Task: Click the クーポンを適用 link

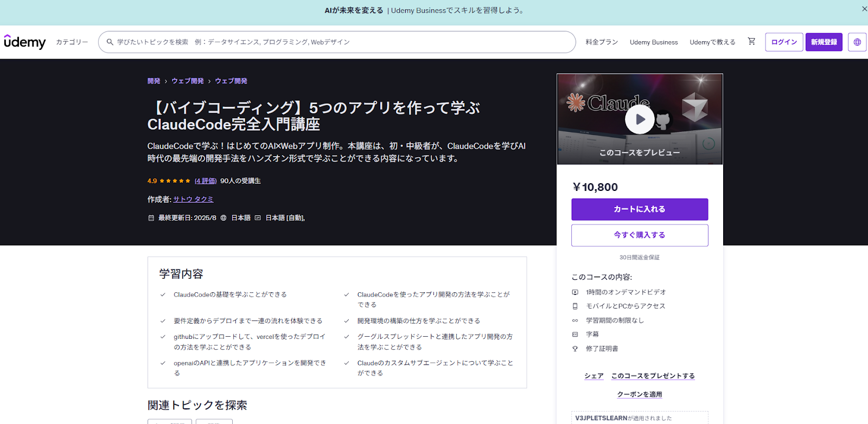Action: [640, 394]
